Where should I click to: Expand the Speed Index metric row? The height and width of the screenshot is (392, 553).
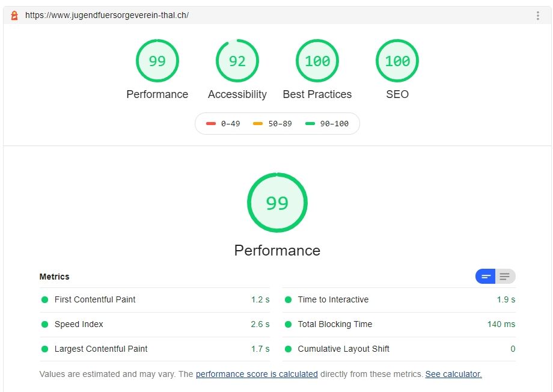[x=79, y=324]
